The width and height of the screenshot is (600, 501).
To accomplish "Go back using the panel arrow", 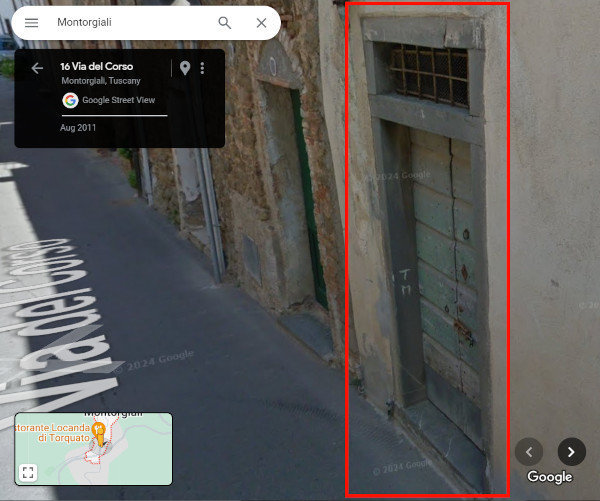I will tap(37, 69).
